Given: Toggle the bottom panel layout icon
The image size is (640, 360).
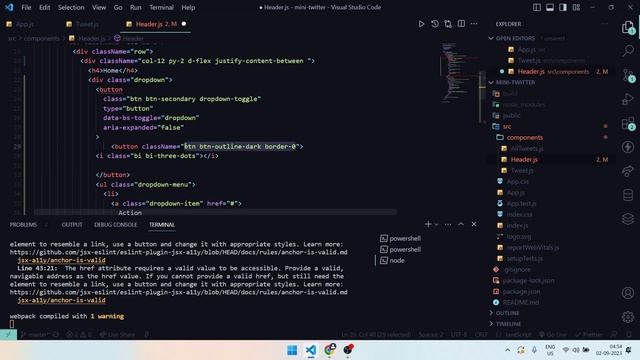Looking at the screenshot, I should click(x=550, y=7).
